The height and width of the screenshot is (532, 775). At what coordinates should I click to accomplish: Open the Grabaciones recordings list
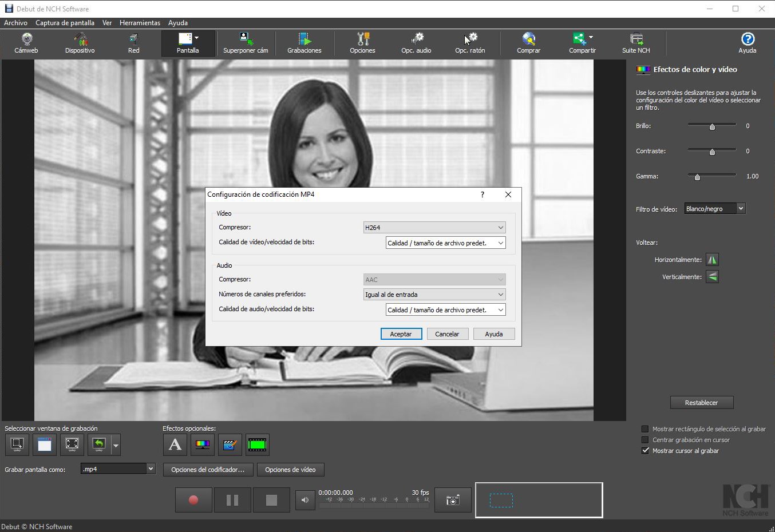304,43
